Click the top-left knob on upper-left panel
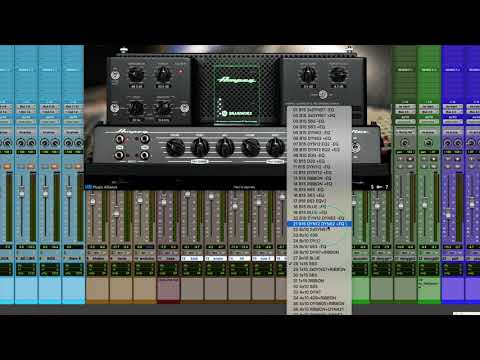480x360 pixels. click(x=136, y=74)
